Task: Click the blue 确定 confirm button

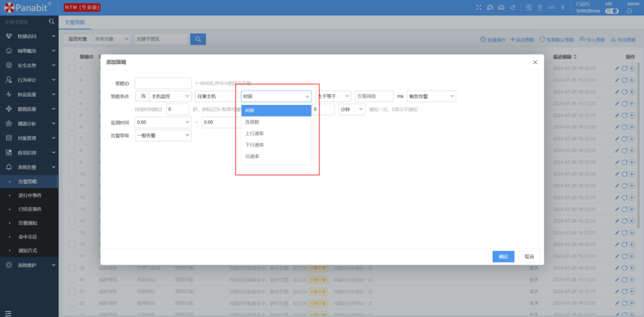Action: (503, 257)
